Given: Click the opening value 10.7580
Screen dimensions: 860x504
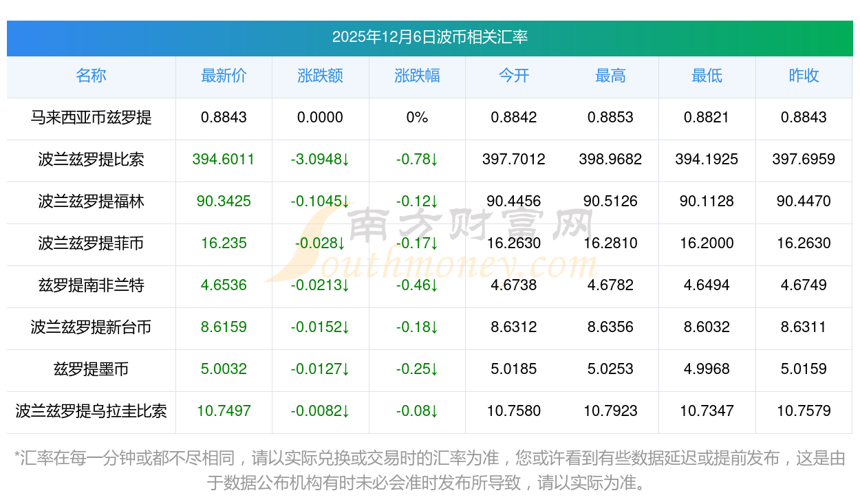Looking at the screenshot, I should 514,411.
